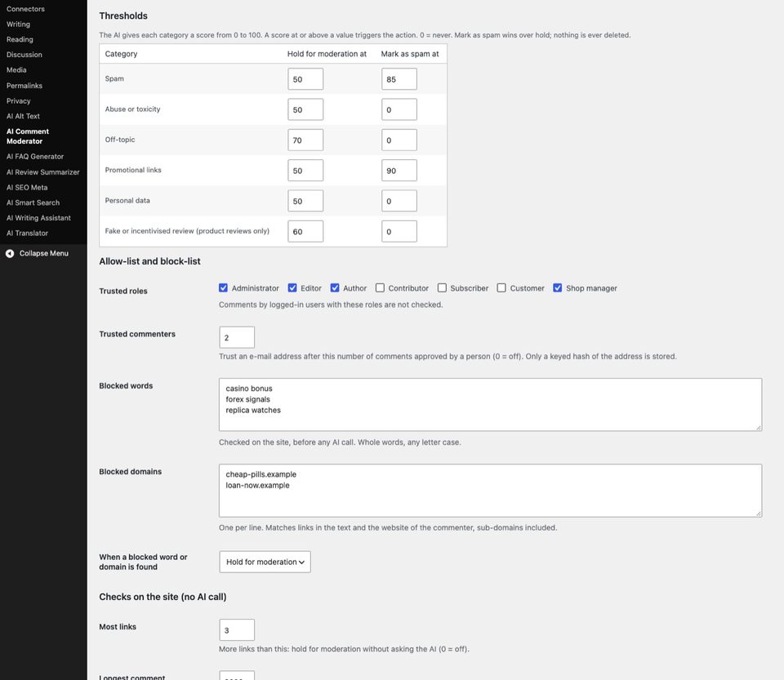
Task: Check the Customer trusted role
Action: 501,288
